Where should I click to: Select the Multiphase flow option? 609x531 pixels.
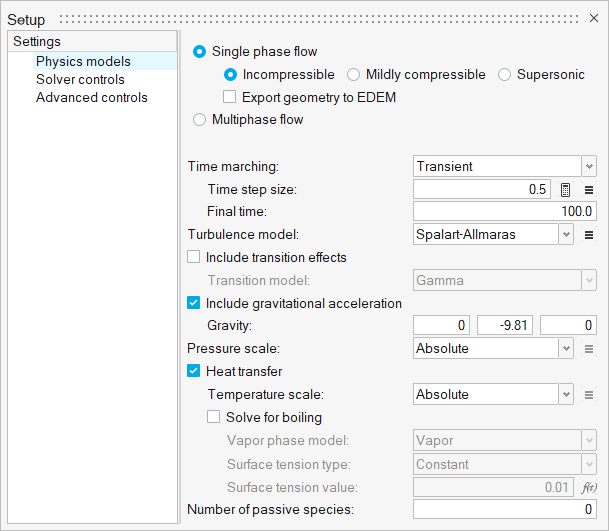(200, 120)
